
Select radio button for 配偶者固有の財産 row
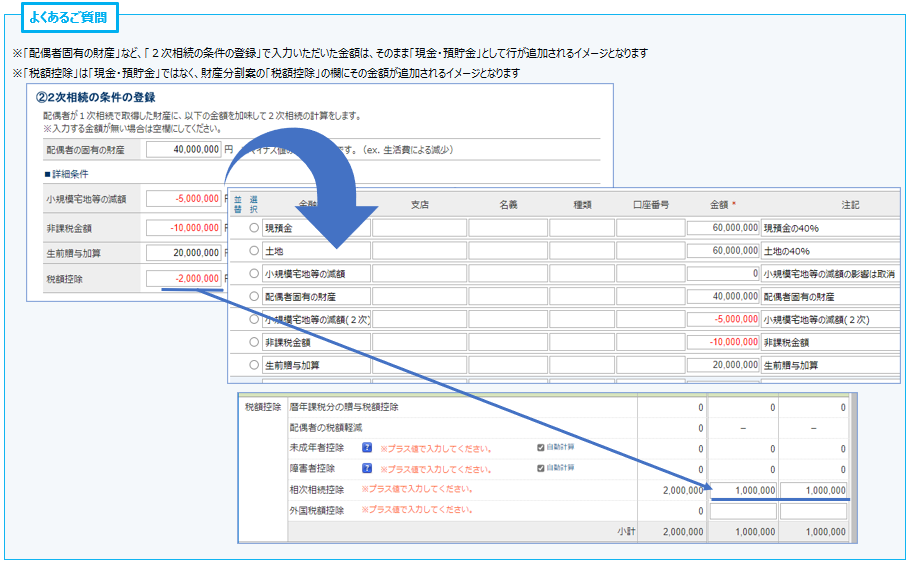click(x=254, y=296)
